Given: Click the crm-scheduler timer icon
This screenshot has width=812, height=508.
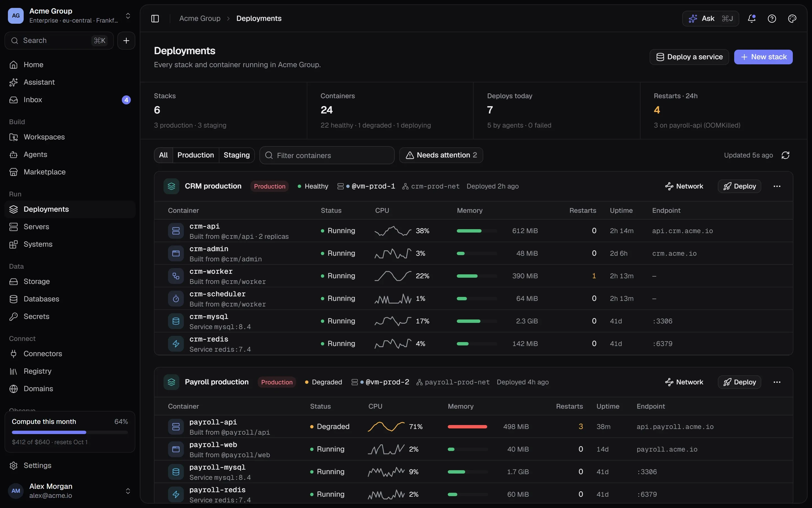Looking at the screenshot, I should [x=176, y=299].
